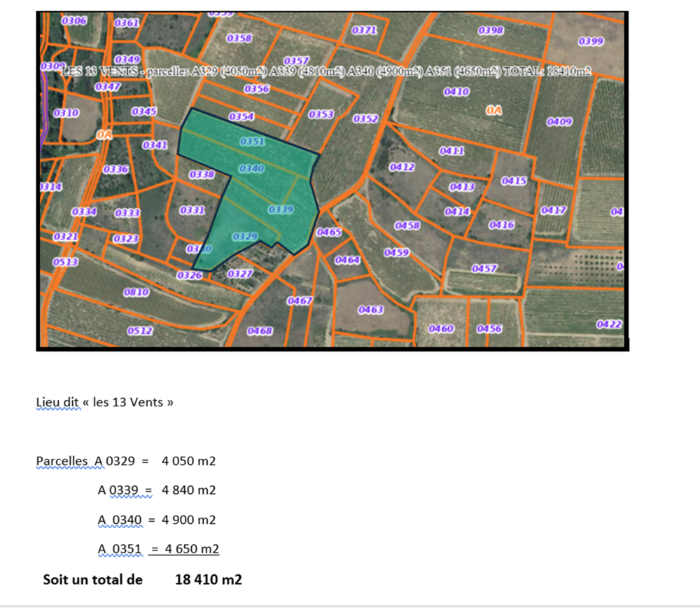This screenshot has width=700, height=608.
Task: Click map parcel label 0410
Action: 456,92
